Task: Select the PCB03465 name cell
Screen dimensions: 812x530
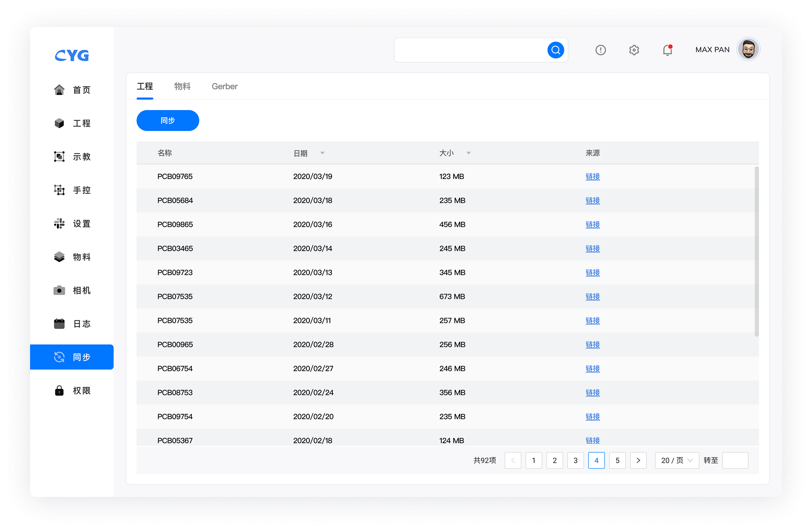Action: tap(175, 248)
